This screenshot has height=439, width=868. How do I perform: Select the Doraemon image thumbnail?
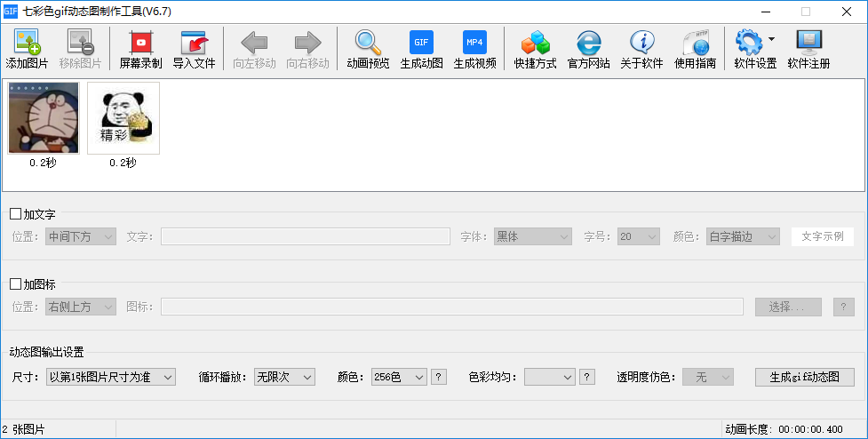point(44,118)
